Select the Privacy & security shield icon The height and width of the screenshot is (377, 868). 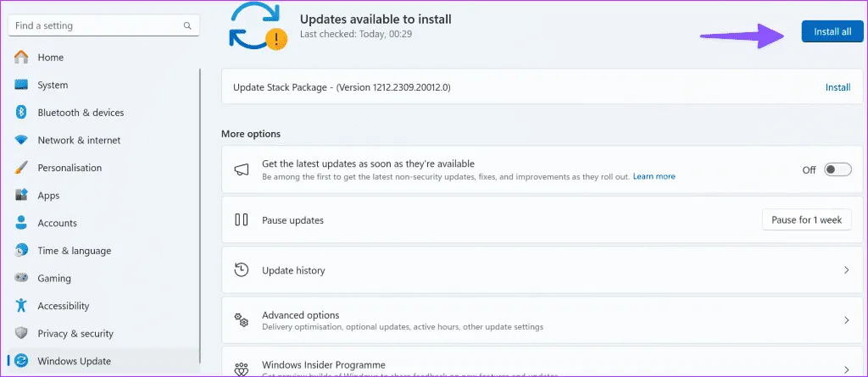(x=21, y=334)
